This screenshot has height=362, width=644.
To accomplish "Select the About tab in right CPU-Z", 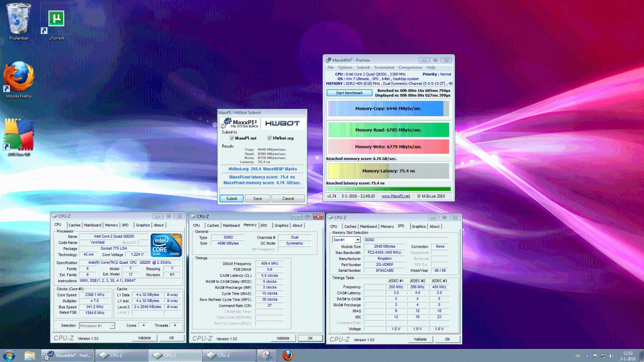I will point(434,226).
